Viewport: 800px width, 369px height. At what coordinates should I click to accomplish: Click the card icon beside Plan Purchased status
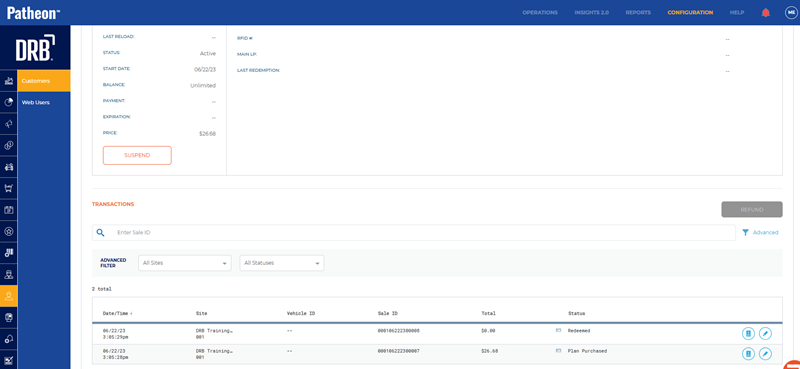coord(558,351)
